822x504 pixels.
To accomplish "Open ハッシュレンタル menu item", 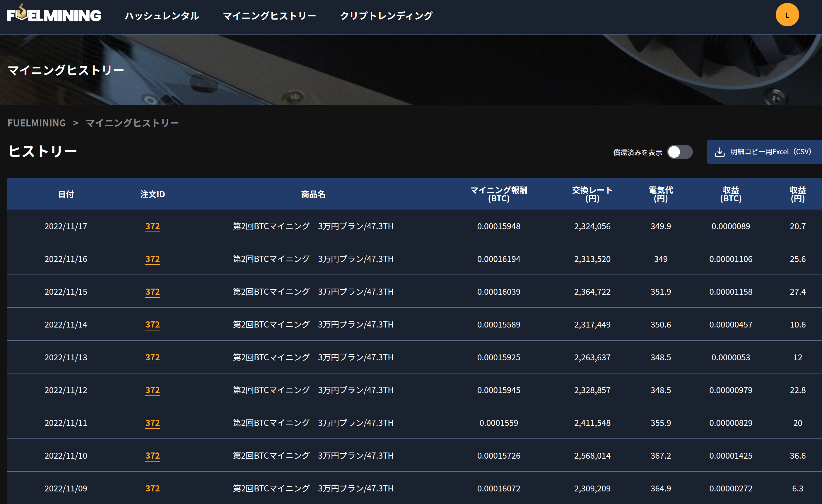I will (x=162, y=16).
